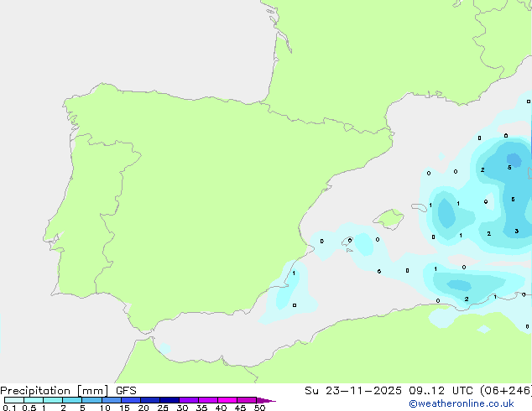
Task: Click the 20 to 25 mm legend swatch
Action: (x=150, y=400)
